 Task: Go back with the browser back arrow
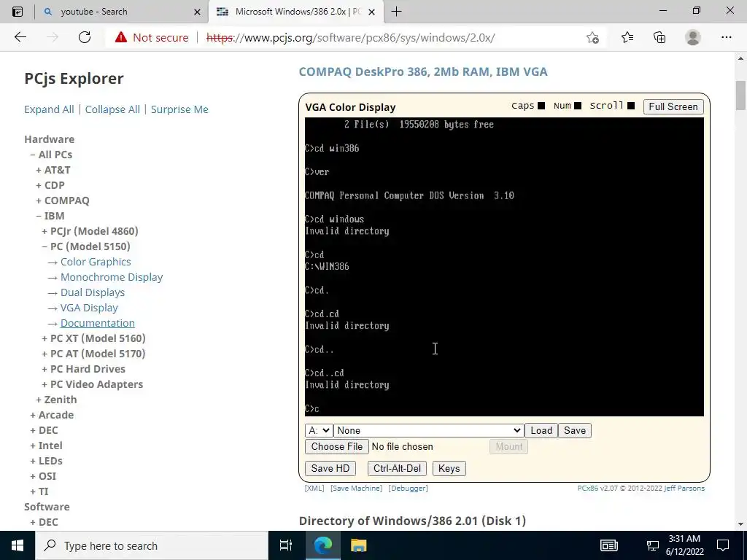(20, 37)
